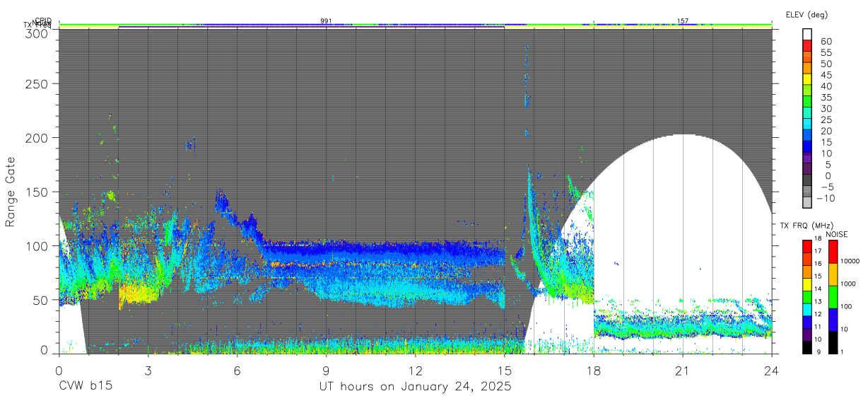The width and height of the screenshot is (868, 401).
Task: Click the '21' UT hour tick label
Action: 682,370
